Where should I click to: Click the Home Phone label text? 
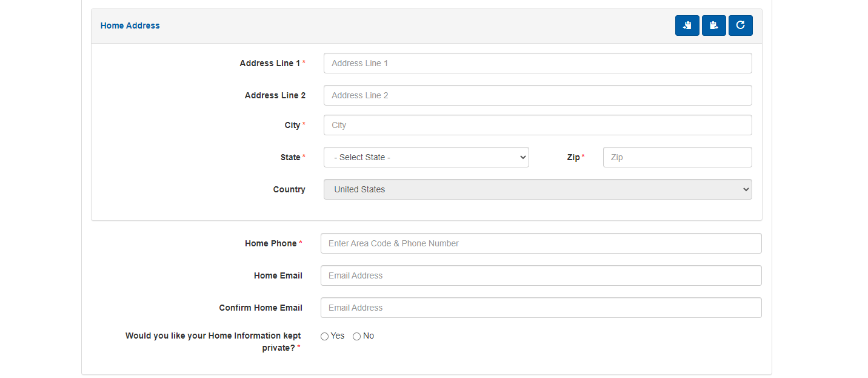pos(270,243)
